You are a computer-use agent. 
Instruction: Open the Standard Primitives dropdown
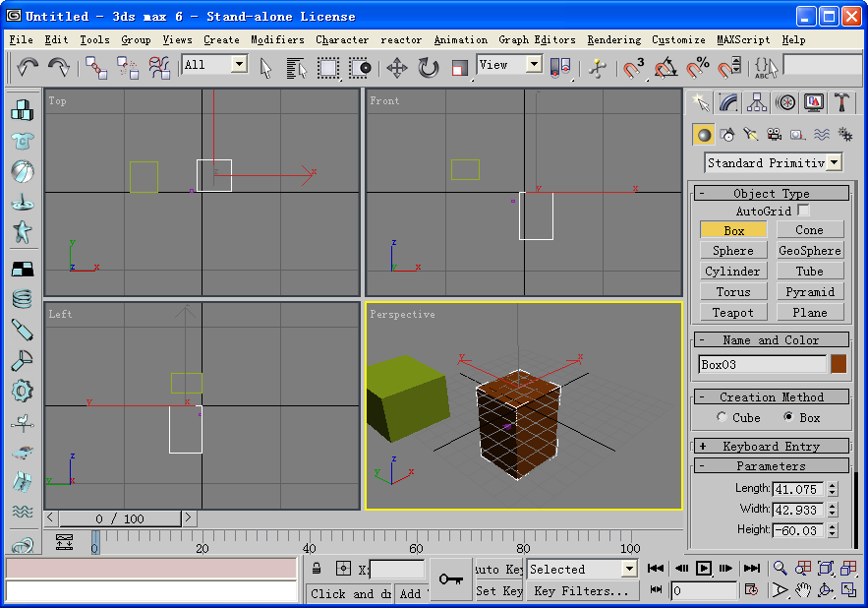pyautogui.click(x=774, y=163)
